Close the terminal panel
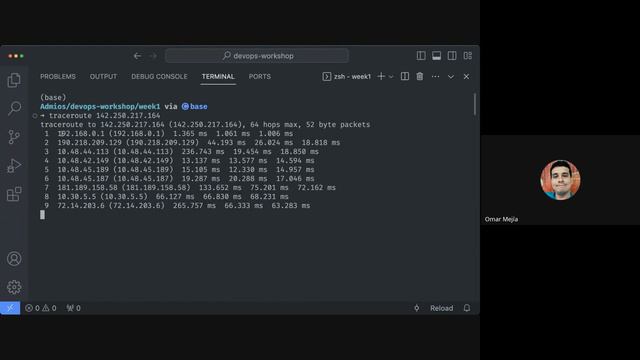640x360 pixels. (x=466, y=77)
